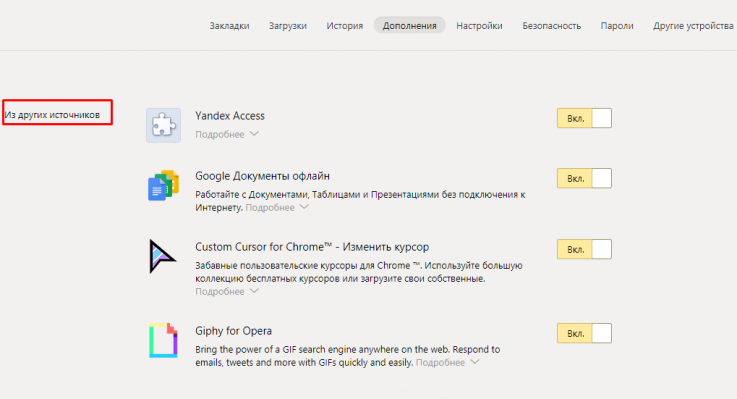Screen dimensions: 737x399
Task: Open the Закладки tab
Action: point(229,26)
